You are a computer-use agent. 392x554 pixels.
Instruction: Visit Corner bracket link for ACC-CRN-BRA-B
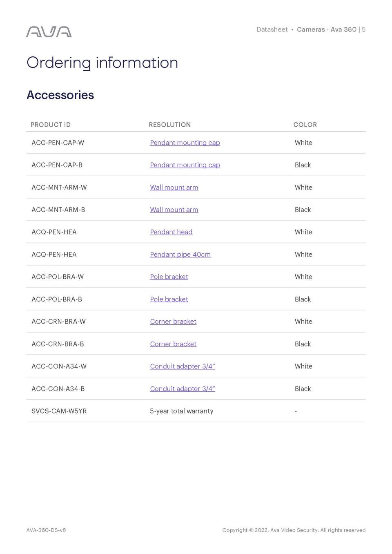pos(173,344)
